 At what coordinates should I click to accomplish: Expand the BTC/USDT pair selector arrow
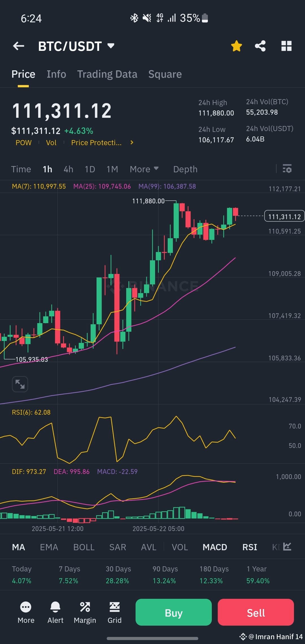(x=111, y=46)
